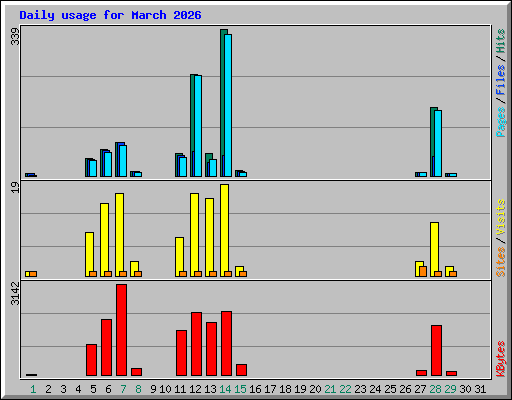Click the red KBytes bar for day 12
Image resolution: width=512 pixels, height=400 pixels.
pyautogui.click(x=196, y=344)
